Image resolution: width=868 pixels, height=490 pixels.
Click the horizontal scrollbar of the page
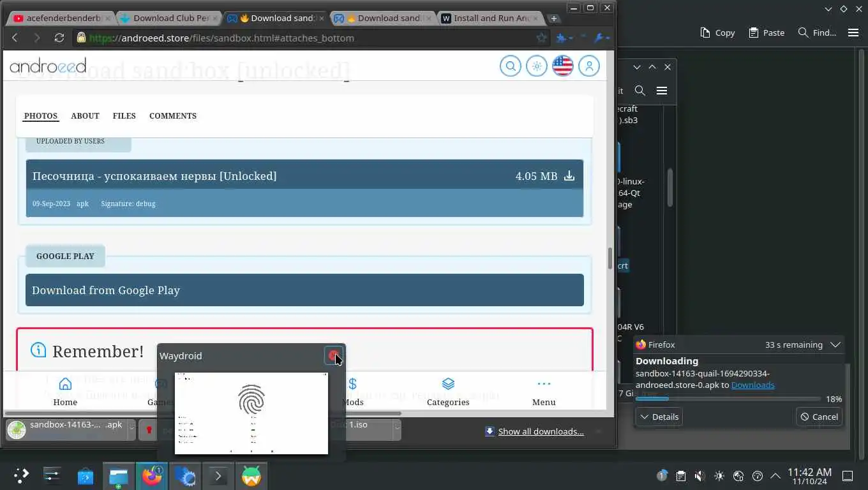(202, 413)
